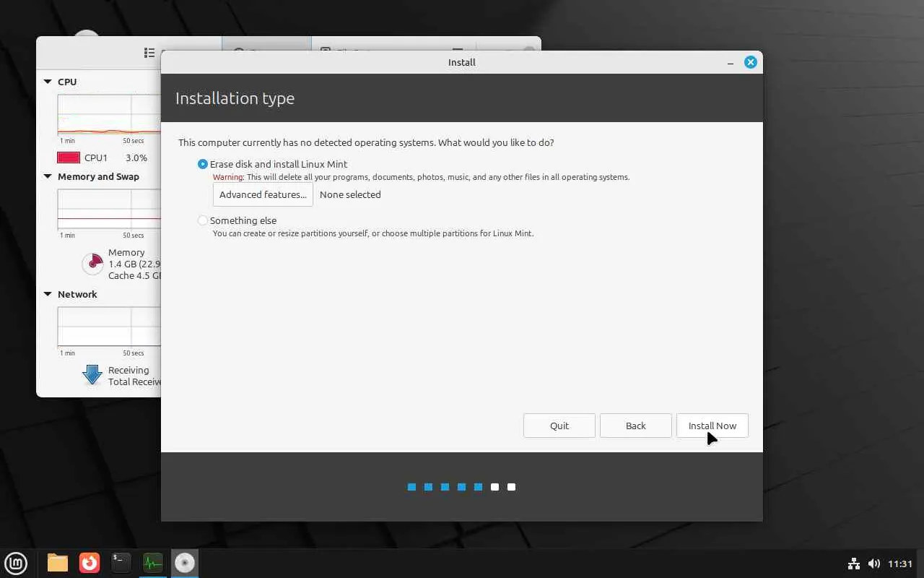Click the 'Install' window title
Viewport: 924px width, 578px height.
click(462, 62)
